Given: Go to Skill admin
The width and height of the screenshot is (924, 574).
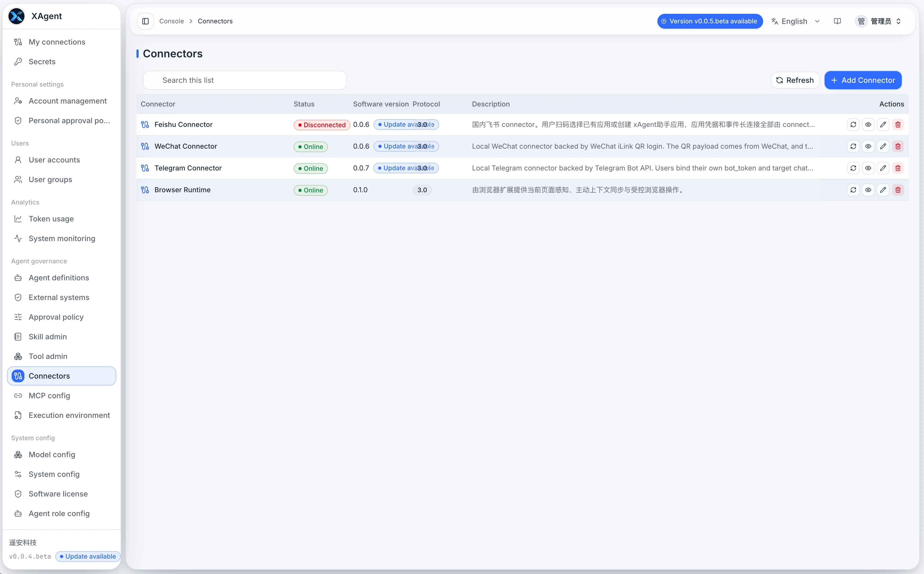Looking at the screenshot, I should [x=62, y=337].
